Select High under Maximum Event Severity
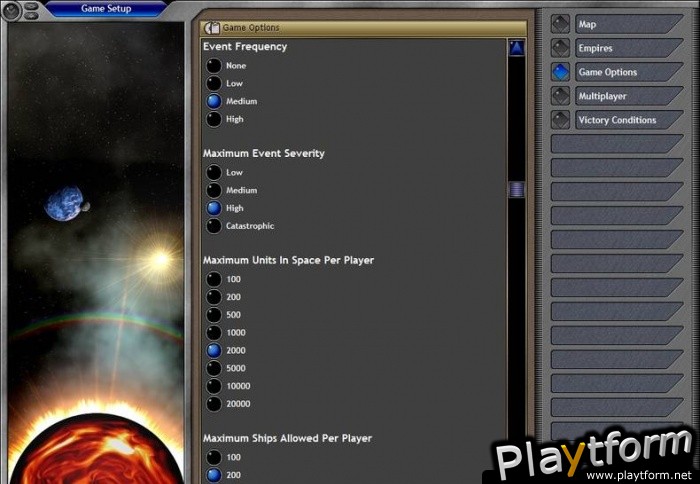The height and width of the screenshot is (484, 700). (x=214, y=208)
